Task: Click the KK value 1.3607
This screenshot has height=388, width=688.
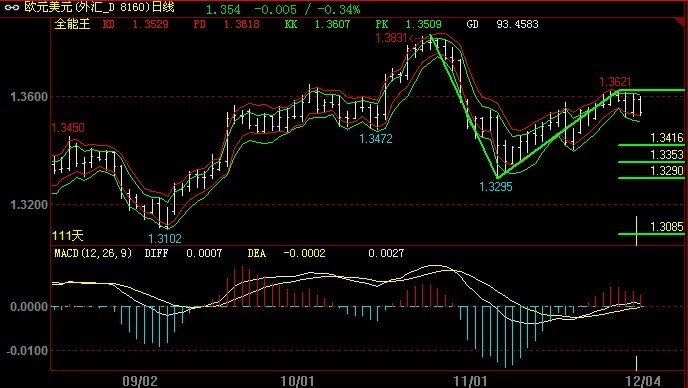Action: pyautogui.click(x=332, y=24)
